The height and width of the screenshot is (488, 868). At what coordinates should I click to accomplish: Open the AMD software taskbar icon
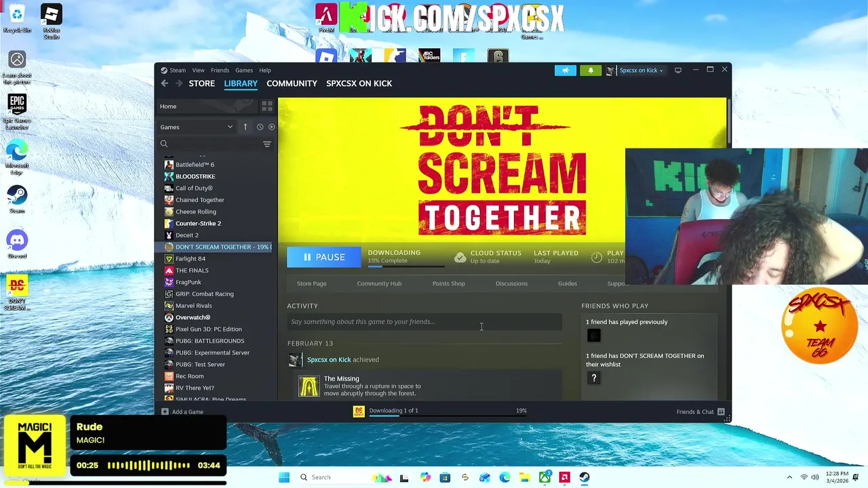tap(564, 477)
